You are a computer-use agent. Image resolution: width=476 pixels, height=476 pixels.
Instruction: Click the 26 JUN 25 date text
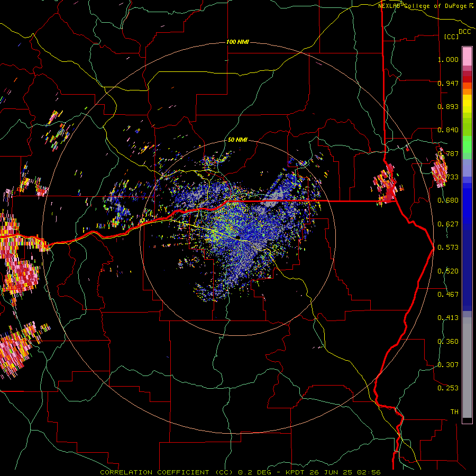tap(331, 472)
